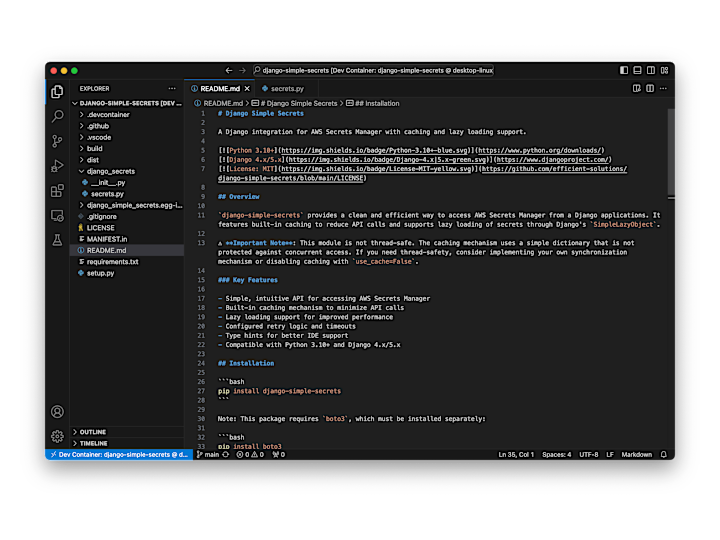720x540 pixels.
Task: Select language mode Markdown
Action: tap(636, 455)
